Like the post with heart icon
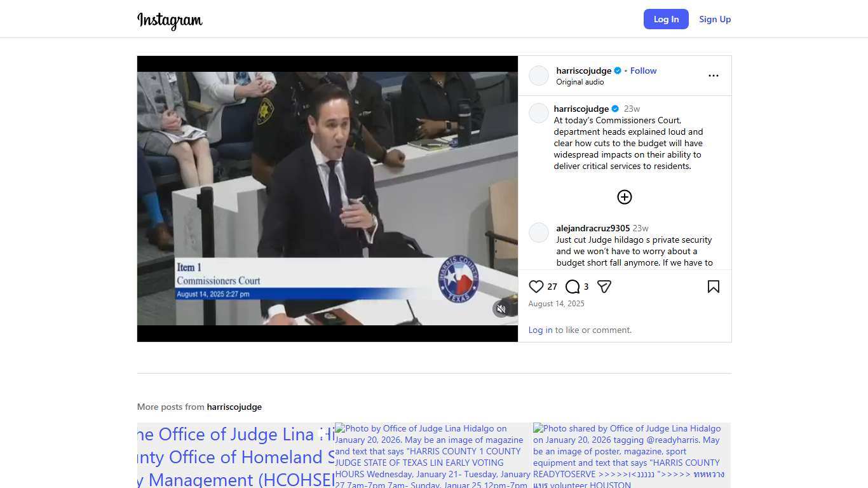This screenshot has width=868, height=488. click(536, 287)
